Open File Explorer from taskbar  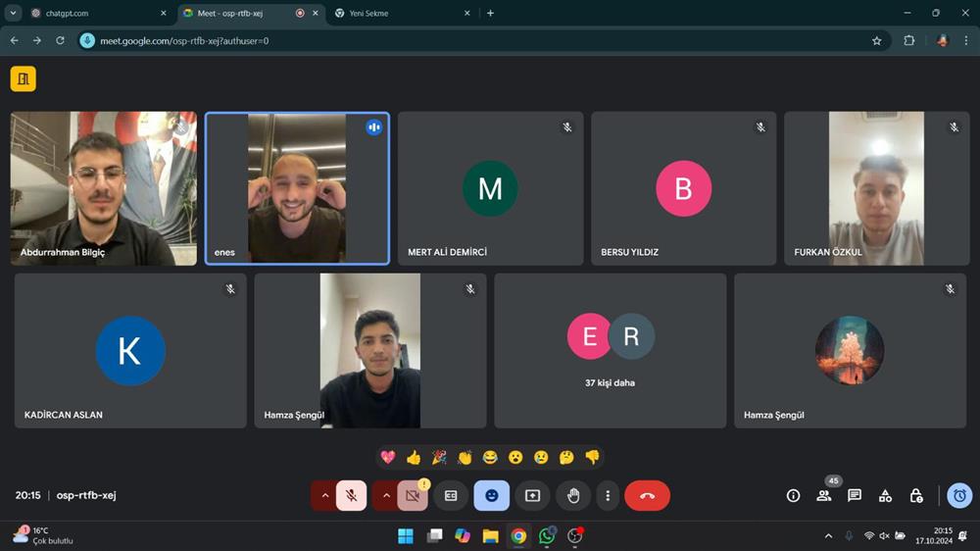click(491, 536)
